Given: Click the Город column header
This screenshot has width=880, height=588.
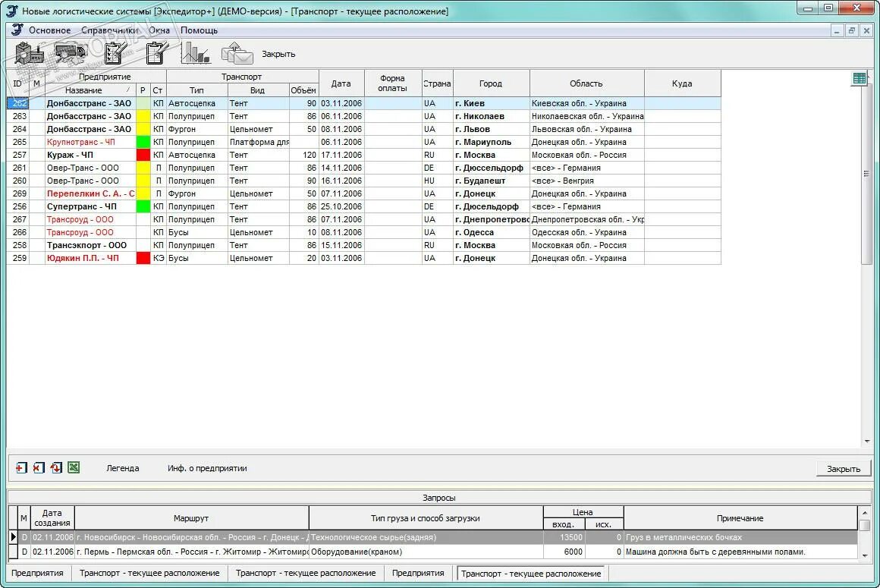Looking at the screenshot, I should (491, 83).
